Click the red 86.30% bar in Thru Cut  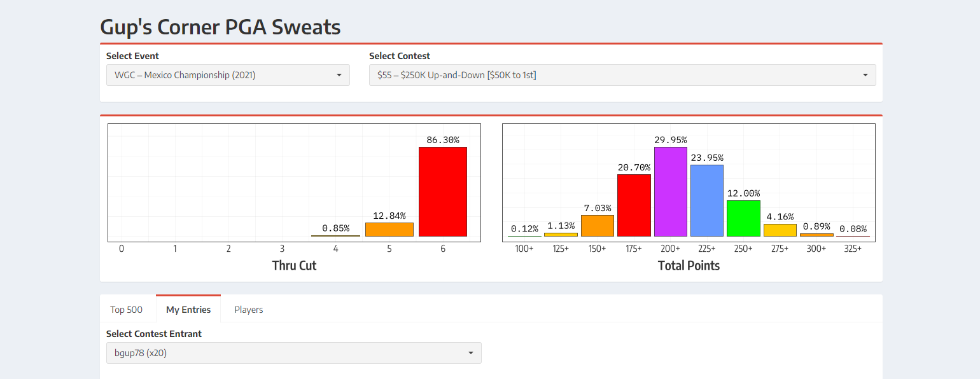coord(443,192)
